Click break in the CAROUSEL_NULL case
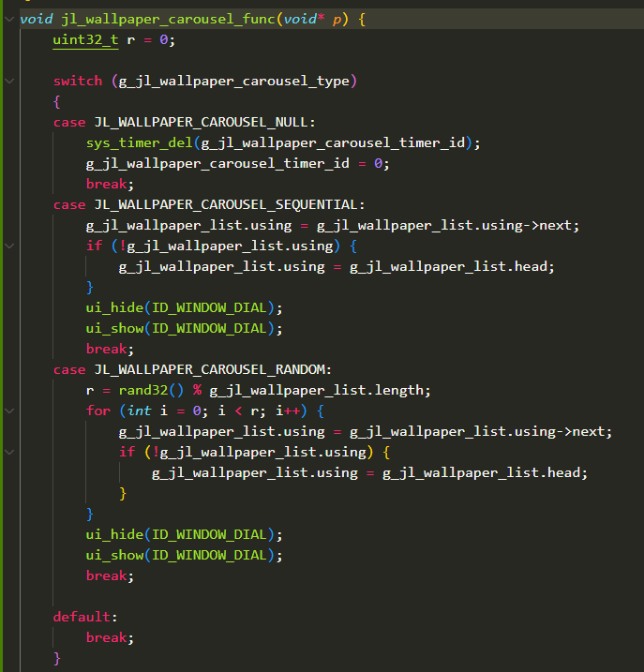Image resolution: width=644 pixels, height=672 pixels. 107,185
